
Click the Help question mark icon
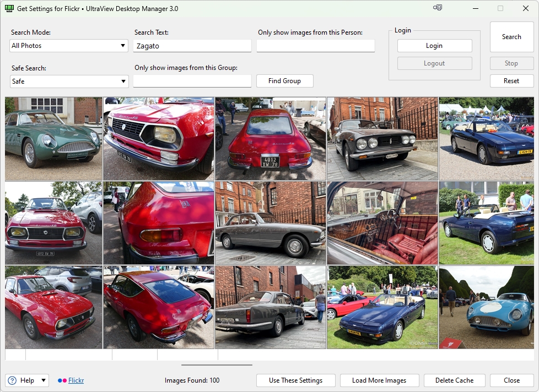click(13, 380)
